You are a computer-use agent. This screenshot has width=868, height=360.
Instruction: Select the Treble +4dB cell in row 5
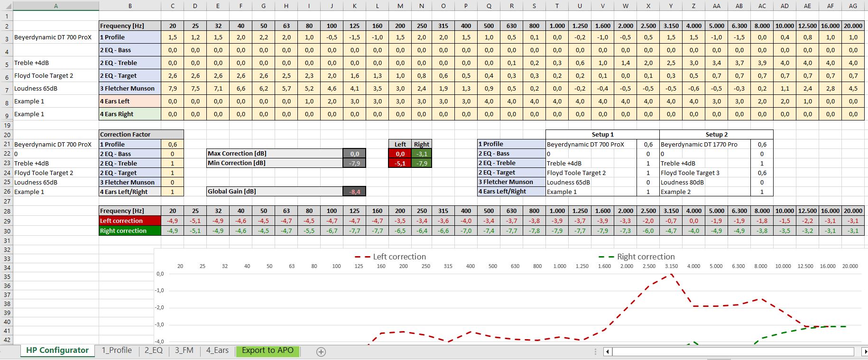(x=56, y=63)
